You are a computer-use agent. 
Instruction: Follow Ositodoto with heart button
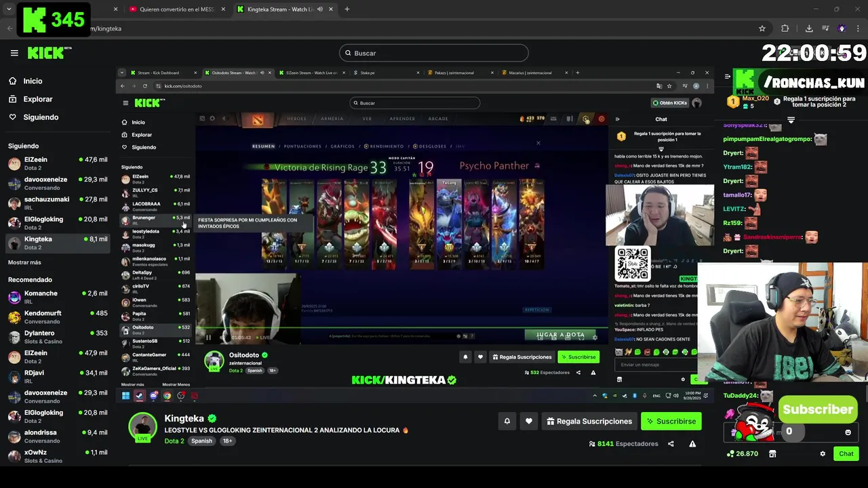[480, 357]
